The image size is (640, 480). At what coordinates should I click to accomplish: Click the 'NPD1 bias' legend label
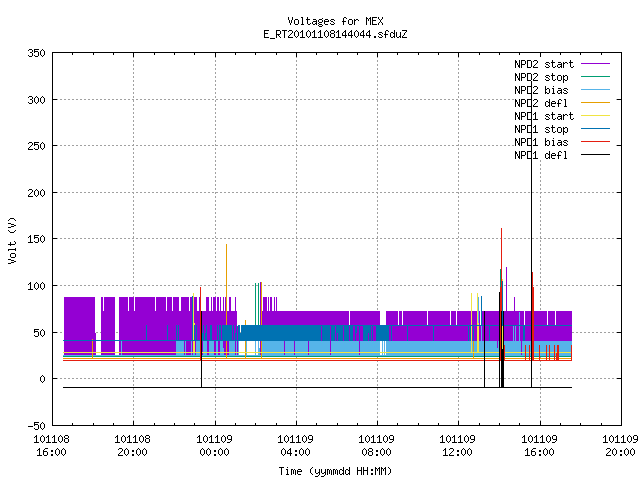point(541,142)
